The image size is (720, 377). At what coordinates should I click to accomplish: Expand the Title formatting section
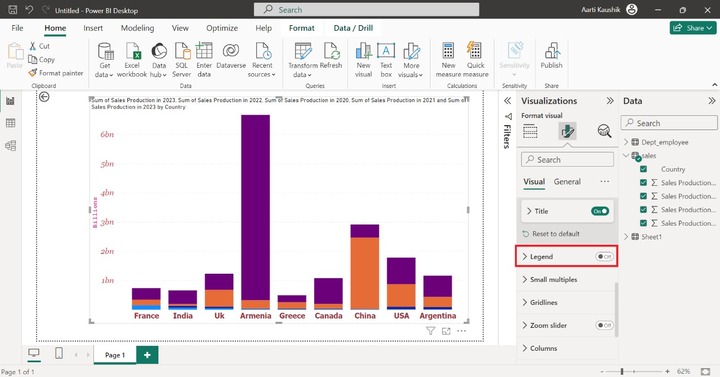click(529, 211)
